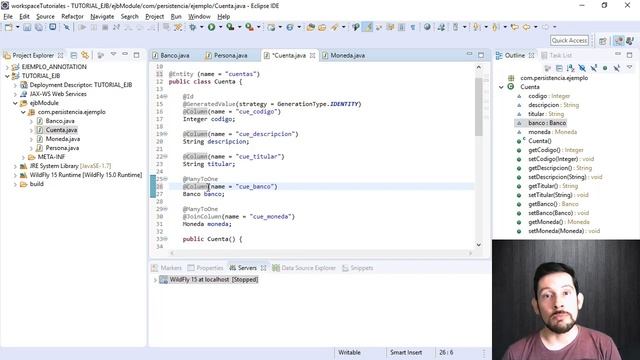Click the Back navigation arrow icon

(527, 27)
